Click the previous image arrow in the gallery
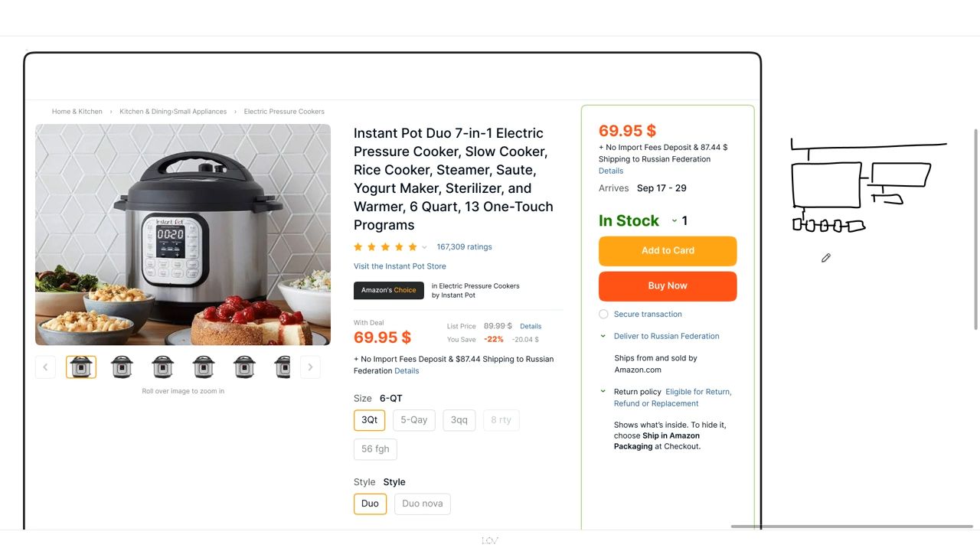This screenshot has width=980, height=551. [45, 367]
